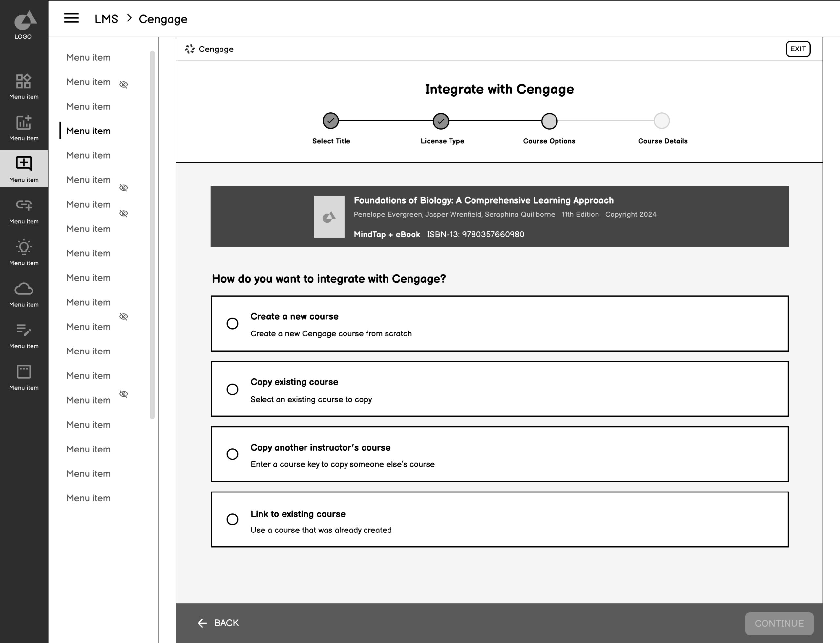Click the book cover thumbnail
The width and height of the screenshot is (840, 643).
pos(329,217)
